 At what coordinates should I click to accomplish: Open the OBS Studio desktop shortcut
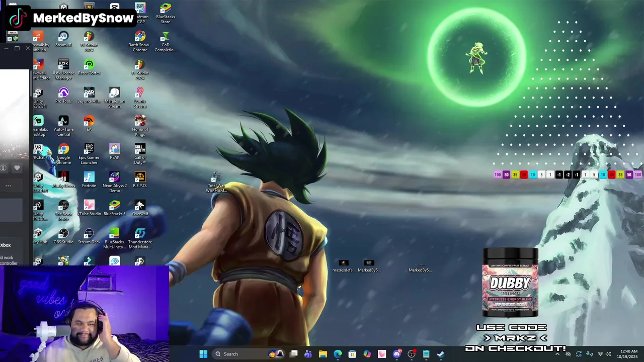click(x=63, y=236)
